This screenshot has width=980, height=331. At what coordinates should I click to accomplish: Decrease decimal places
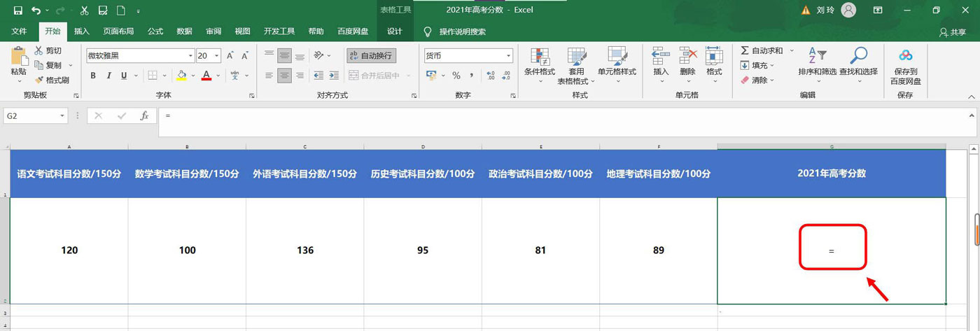[x=505, y=76]
